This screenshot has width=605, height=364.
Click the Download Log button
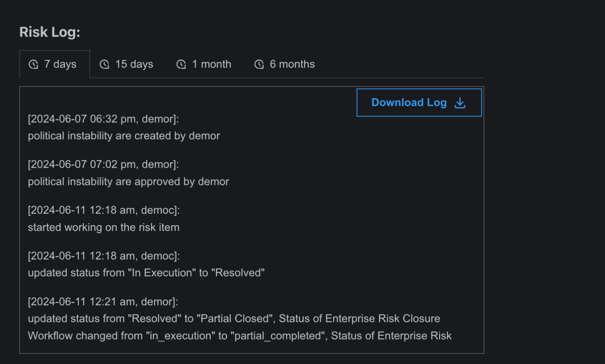[419, 103]
